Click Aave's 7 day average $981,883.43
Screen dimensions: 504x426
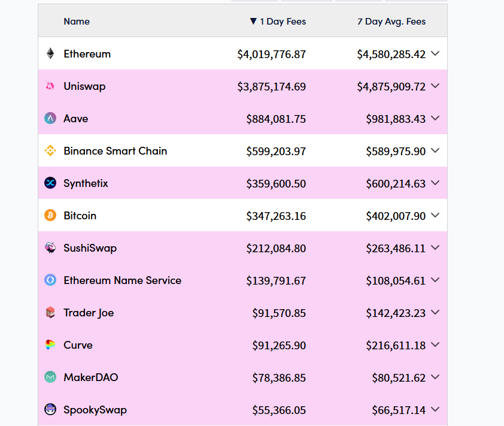tap(396, 119)
